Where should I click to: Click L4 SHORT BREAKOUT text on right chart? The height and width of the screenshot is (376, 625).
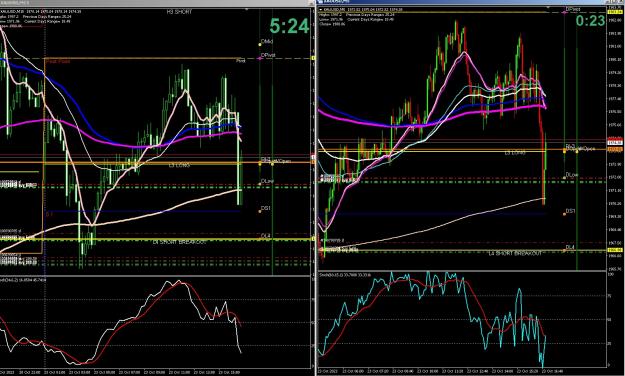tap(515, 254)
